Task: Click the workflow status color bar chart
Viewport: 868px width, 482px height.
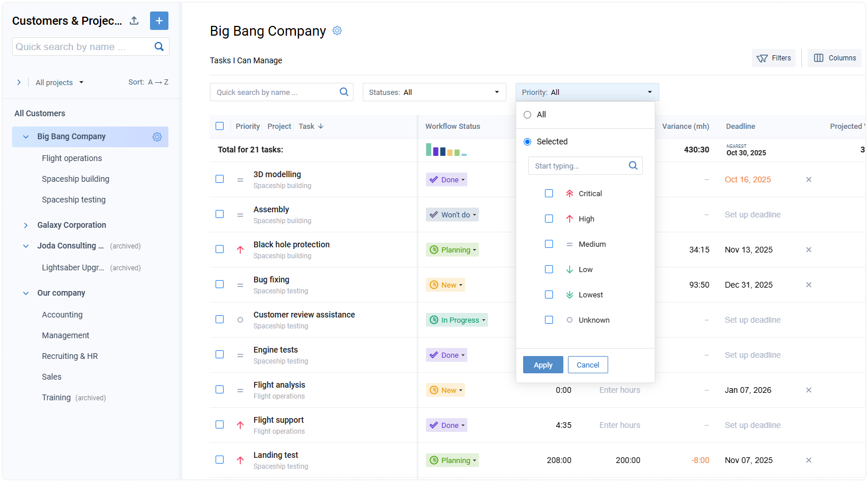Action: click(x=446, y=150)
